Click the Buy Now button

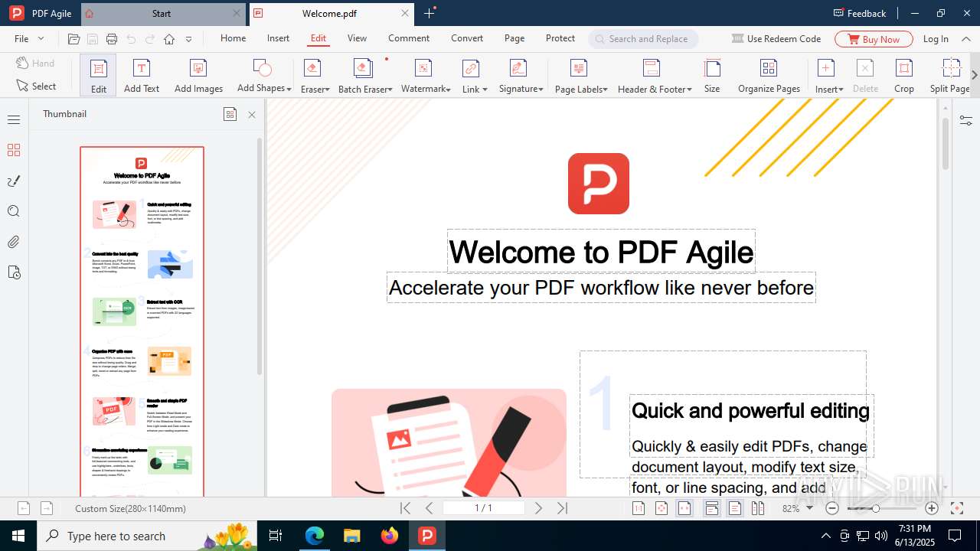pyautogui.click(x=874, y=39)
